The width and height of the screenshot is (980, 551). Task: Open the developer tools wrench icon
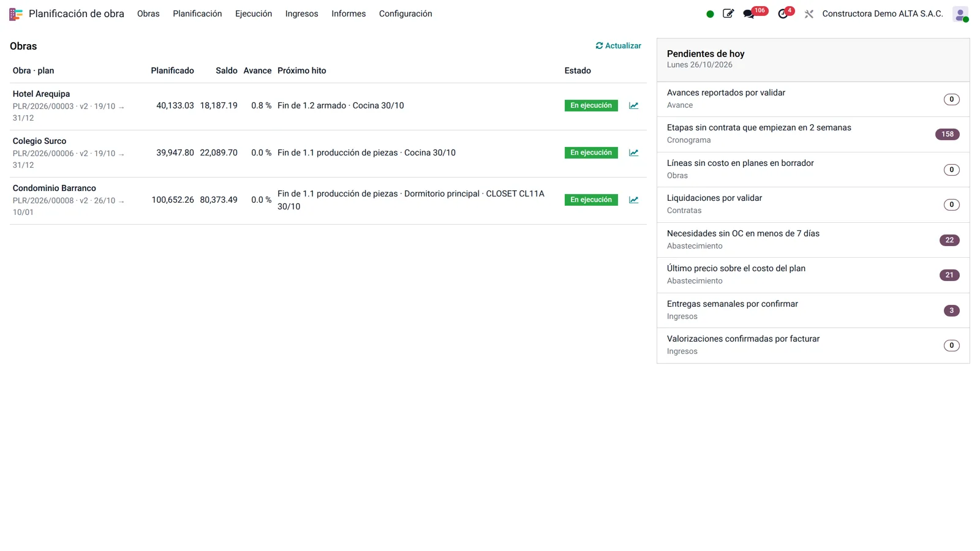809,14
